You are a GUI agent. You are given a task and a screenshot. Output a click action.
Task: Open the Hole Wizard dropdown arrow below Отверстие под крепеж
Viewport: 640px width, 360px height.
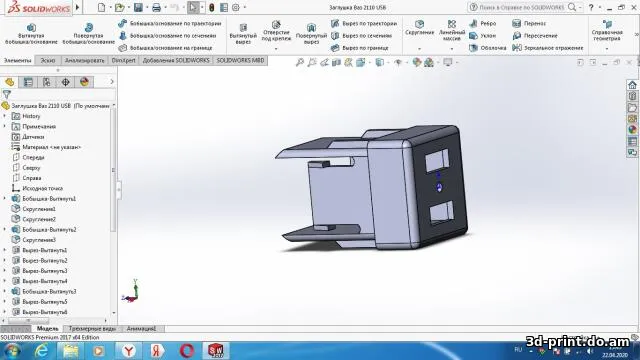pos(276,49)
